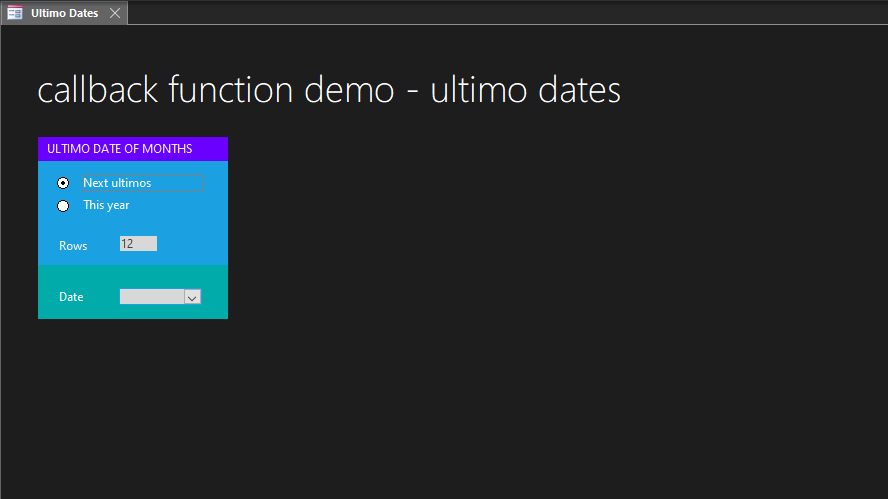This screenshot has height=499, width=888.
Task: Click the 'ULTIMO DATE OF MONTHS' purple header
Action: [x=132, y=149]
